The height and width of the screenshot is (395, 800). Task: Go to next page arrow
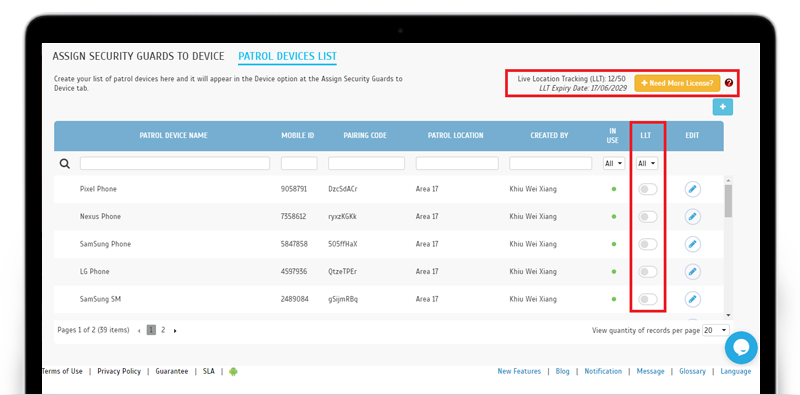[175, 331]
